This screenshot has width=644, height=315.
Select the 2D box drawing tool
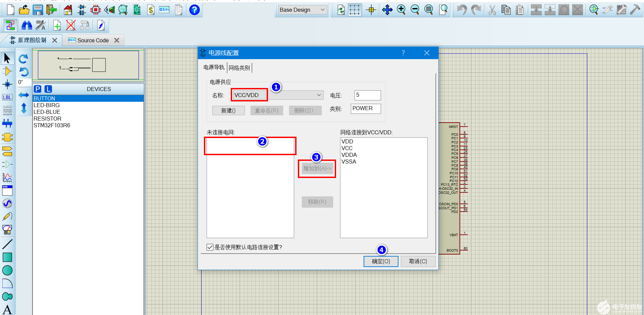(x=7, y=257)
